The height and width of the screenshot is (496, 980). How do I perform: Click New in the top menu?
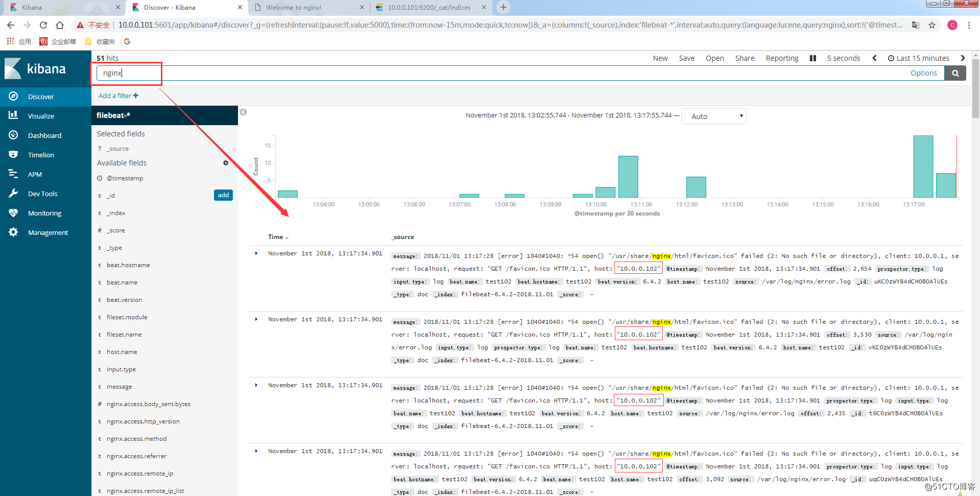click(x=660, y=58)
